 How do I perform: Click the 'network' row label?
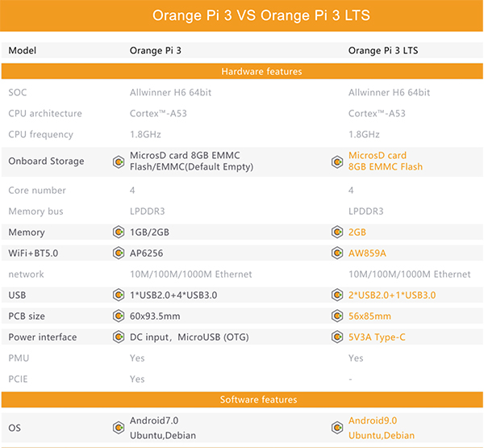tap(27, 274)
